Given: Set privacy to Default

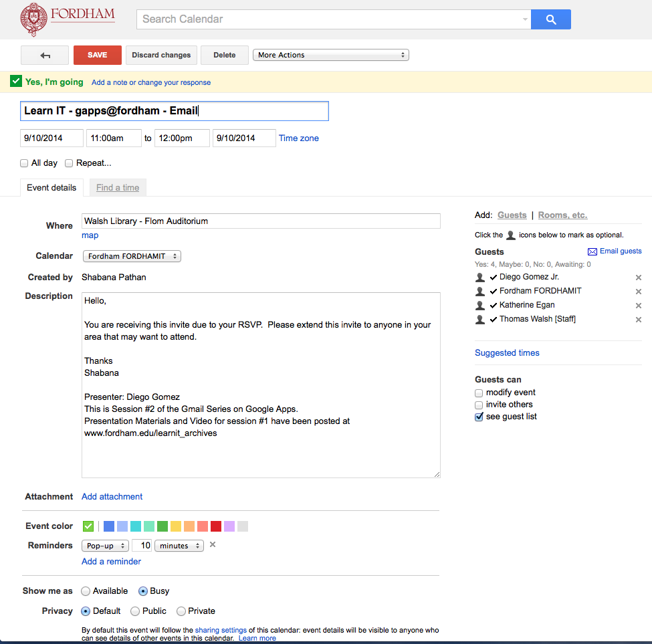Looking at the screenshot, I should [x=86, y=611].
